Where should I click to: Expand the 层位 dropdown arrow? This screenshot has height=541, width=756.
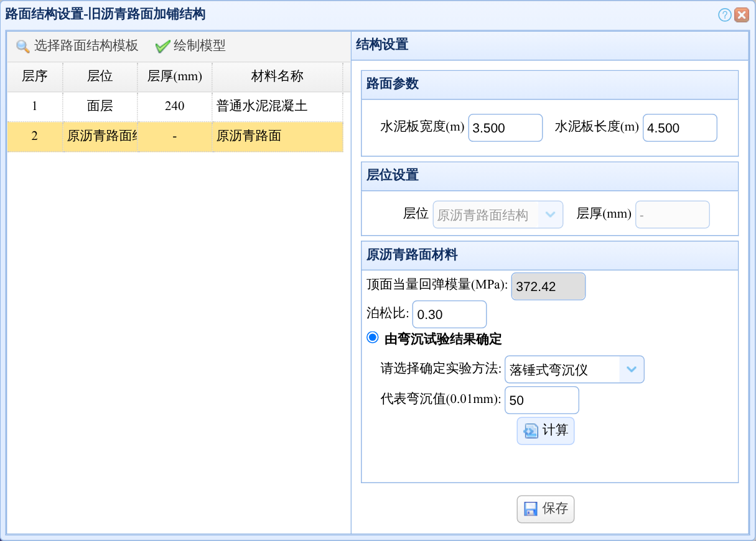(550, 215)
